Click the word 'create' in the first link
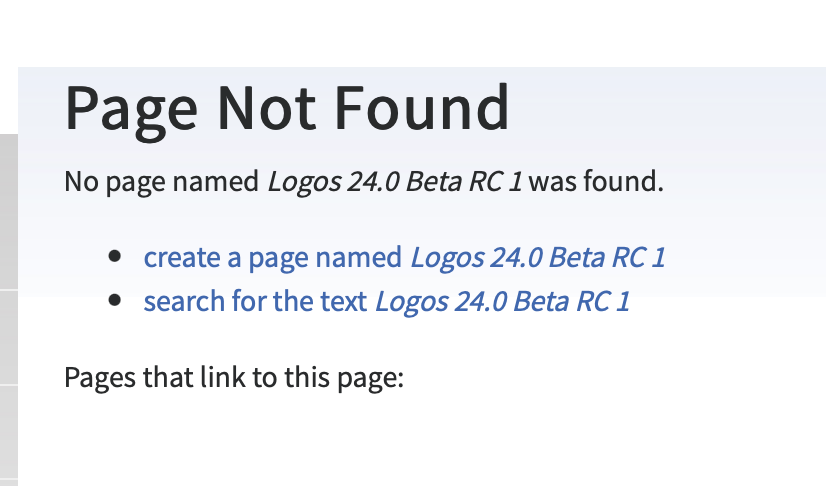The width and height of the screenshot is (826, 486). 182,257
